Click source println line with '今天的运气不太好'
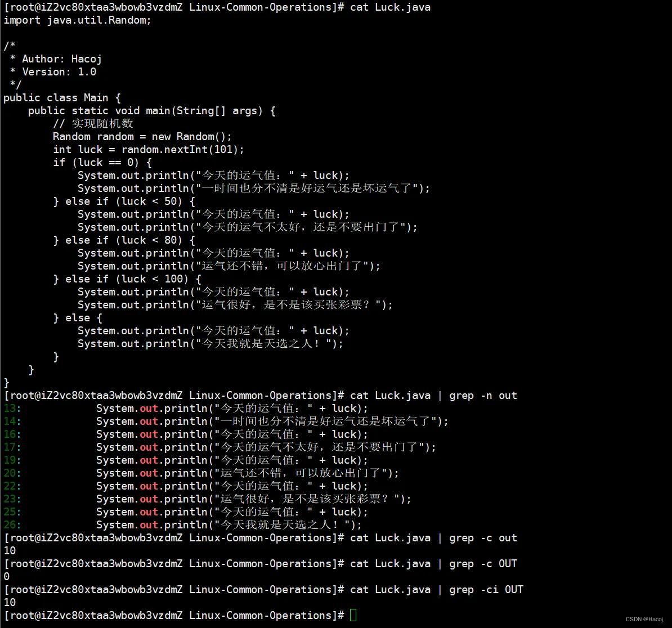 click(x=247, y=227)
